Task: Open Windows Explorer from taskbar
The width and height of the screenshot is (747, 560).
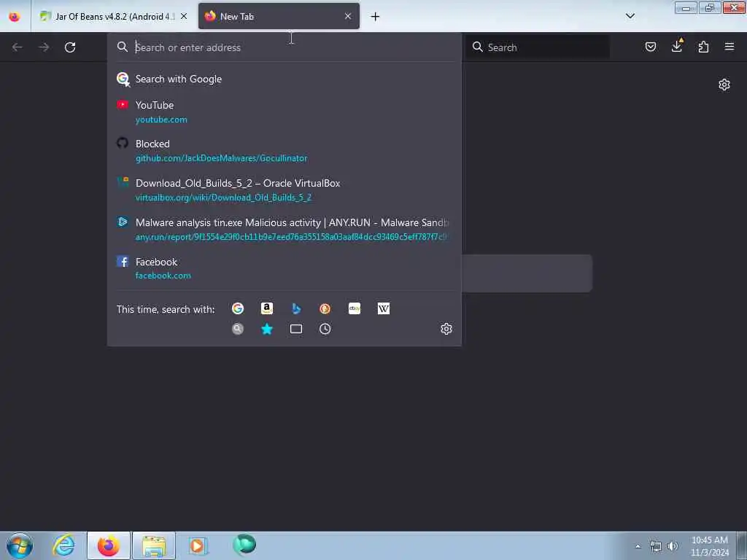Action: [x=153, y=545]
